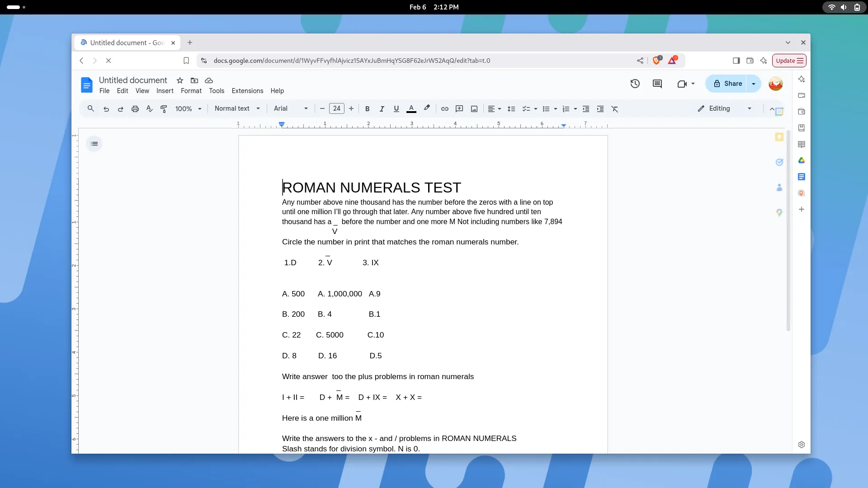This screenshot has height=488, width=868.
Task: Show document outline
Action: [x=94, y=144]
